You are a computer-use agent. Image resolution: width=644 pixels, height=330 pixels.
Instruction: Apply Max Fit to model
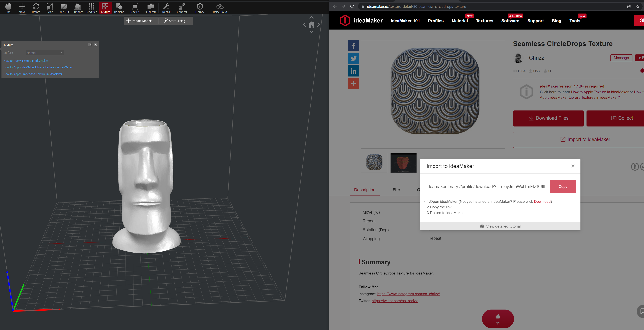135,8
